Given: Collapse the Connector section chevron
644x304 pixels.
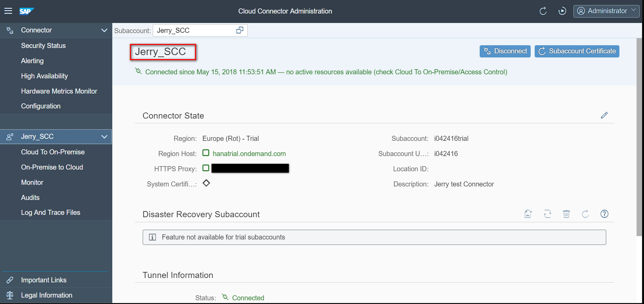Looking at the screenshot, I should 104,30.
